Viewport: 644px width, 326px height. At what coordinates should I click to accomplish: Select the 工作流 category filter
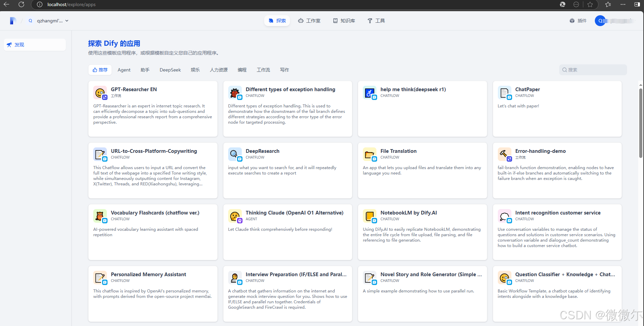click(x=264, y=70)
